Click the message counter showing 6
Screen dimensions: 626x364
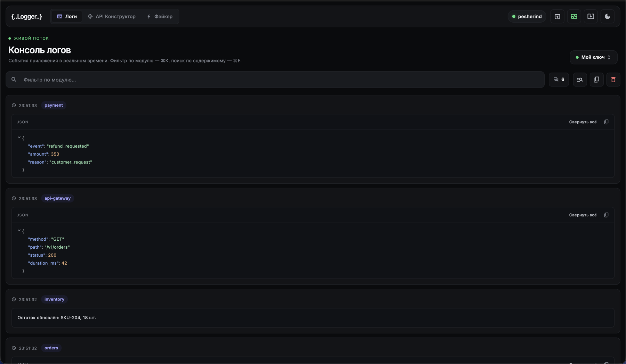[559, 80]
